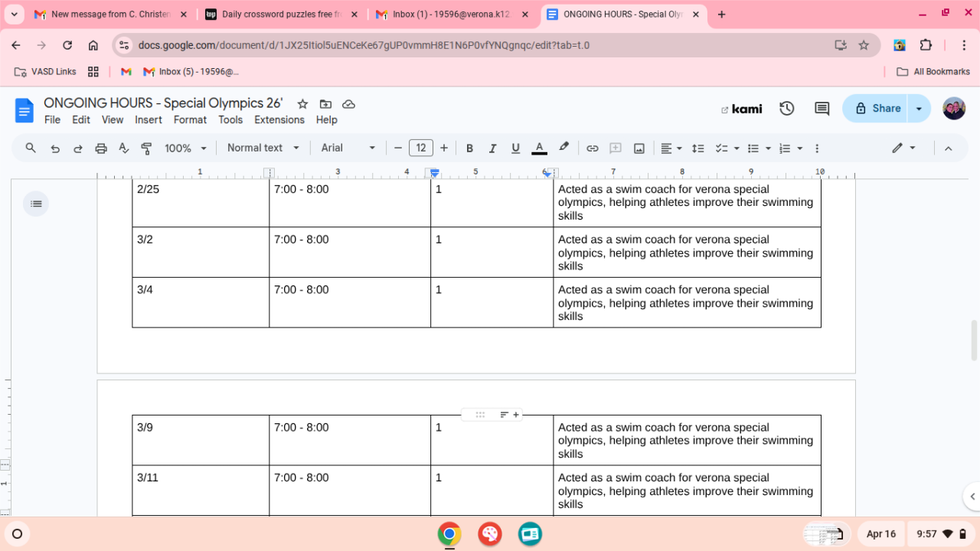
Task: Star this document
Action: pos(302,104)
